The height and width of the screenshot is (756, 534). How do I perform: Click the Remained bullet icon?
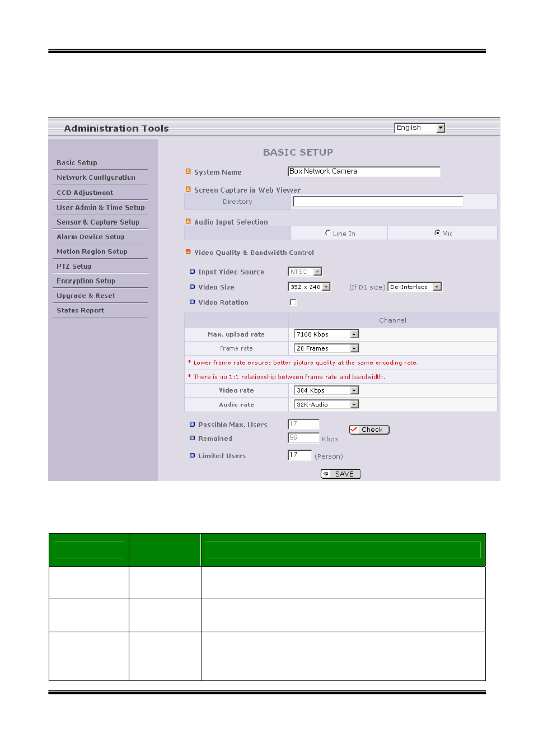tap(192, 438)
